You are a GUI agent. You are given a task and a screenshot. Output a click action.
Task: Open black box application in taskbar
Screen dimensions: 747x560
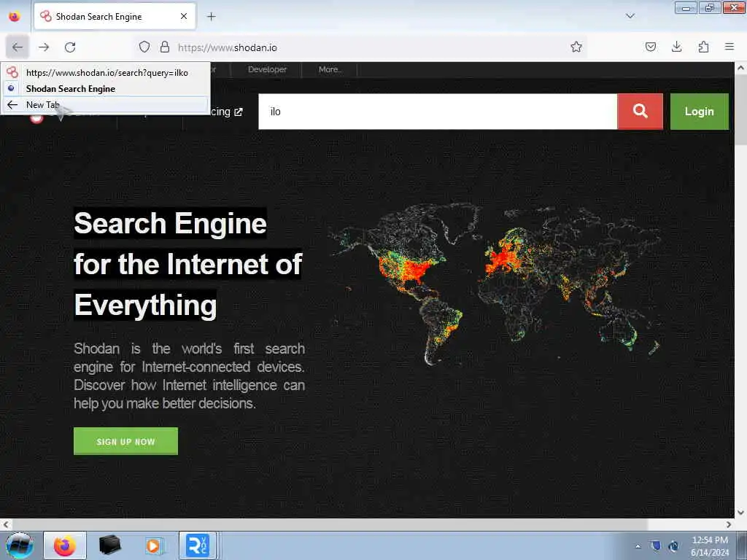coord(109,545)
